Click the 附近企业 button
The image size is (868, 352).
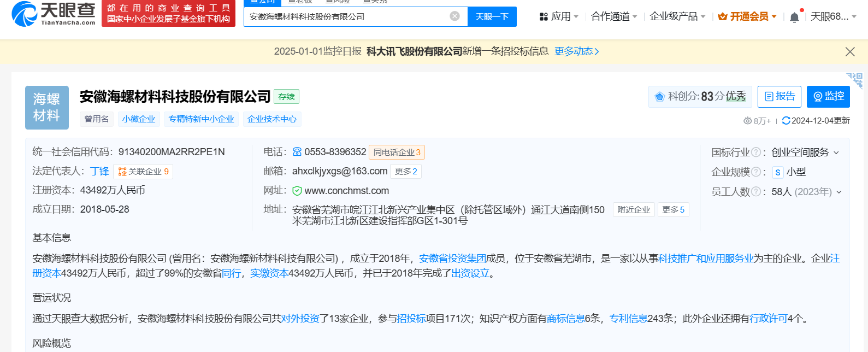[634, 210]
